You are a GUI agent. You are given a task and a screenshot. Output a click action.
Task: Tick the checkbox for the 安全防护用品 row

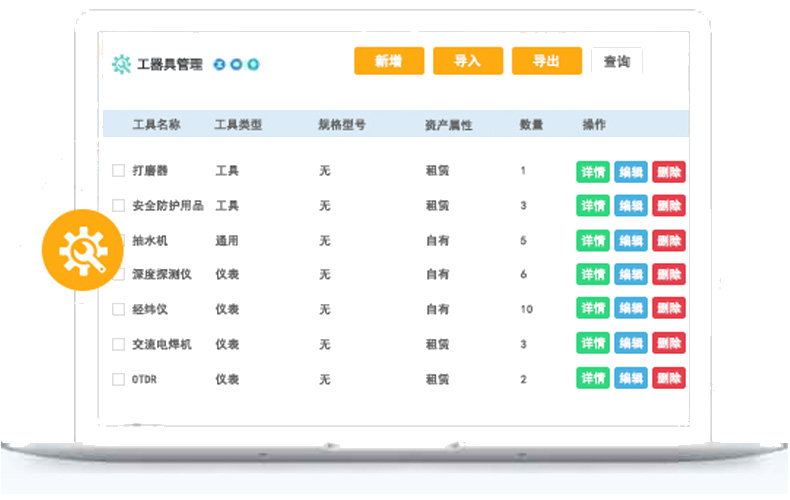(118, 205)
